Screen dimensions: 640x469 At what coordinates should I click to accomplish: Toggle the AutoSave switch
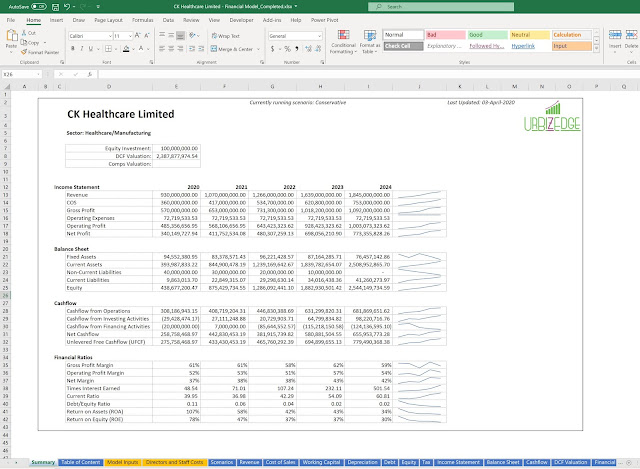[39, 7]
